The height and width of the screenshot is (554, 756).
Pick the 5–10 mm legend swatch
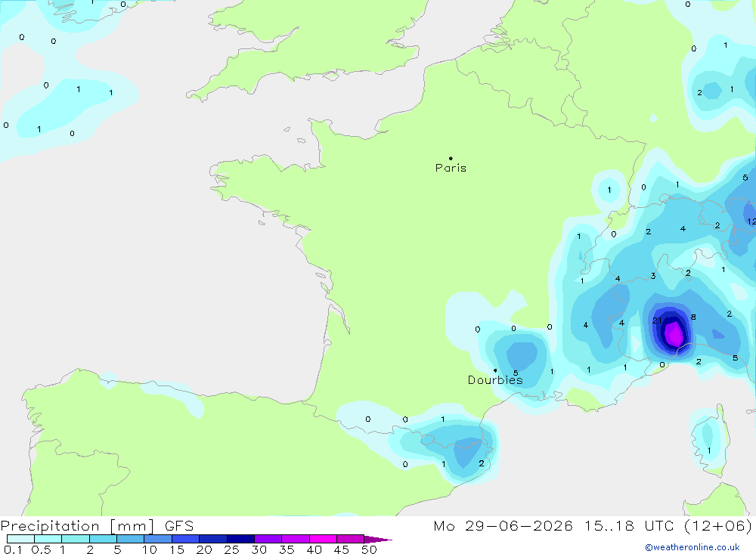(131, 539)
